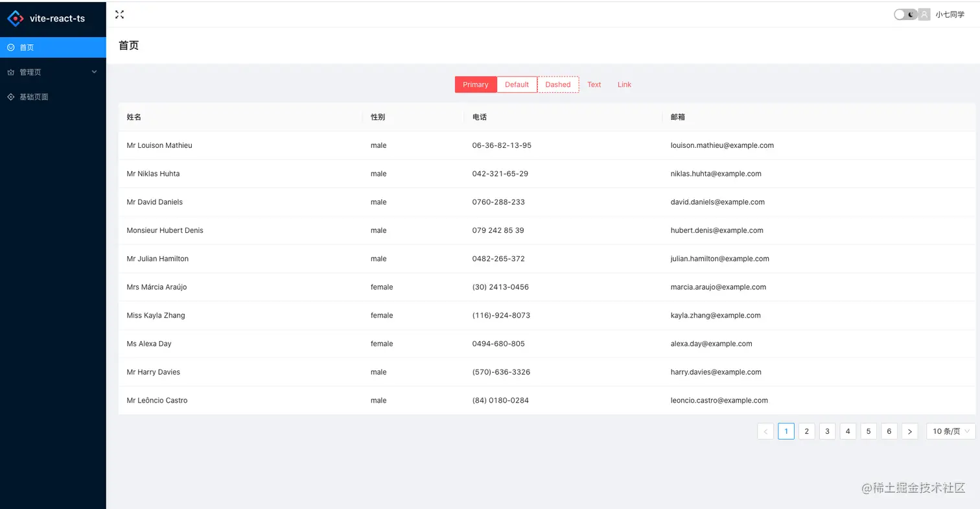Select the name Mr Niklas Huhta
This screenshot has width=980, height=509.
154,174
